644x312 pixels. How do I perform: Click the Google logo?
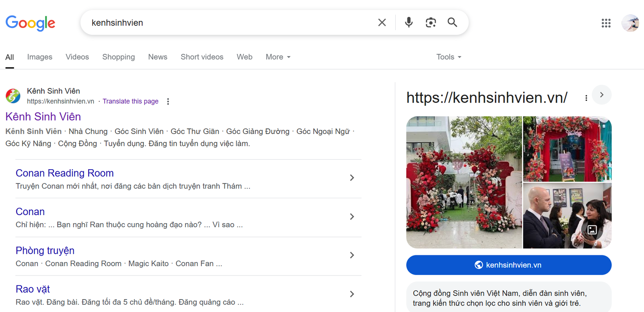click(31, 23)
